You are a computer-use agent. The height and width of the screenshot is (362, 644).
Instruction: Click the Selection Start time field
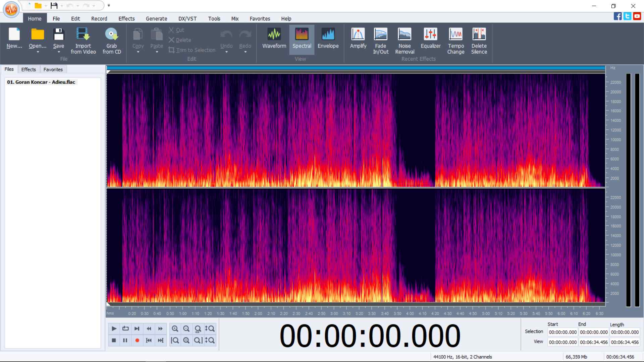coord(562,332)
